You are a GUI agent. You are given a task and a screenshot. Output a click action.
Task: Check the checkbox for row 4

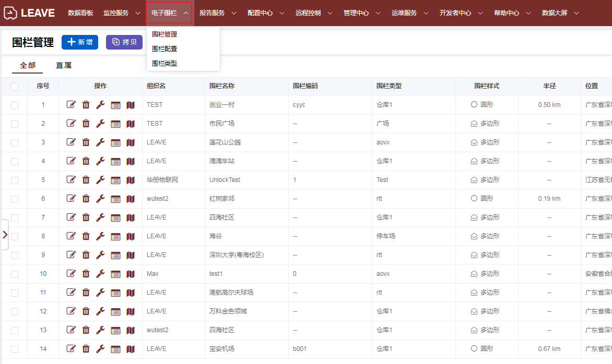click(x=15, y=161)
